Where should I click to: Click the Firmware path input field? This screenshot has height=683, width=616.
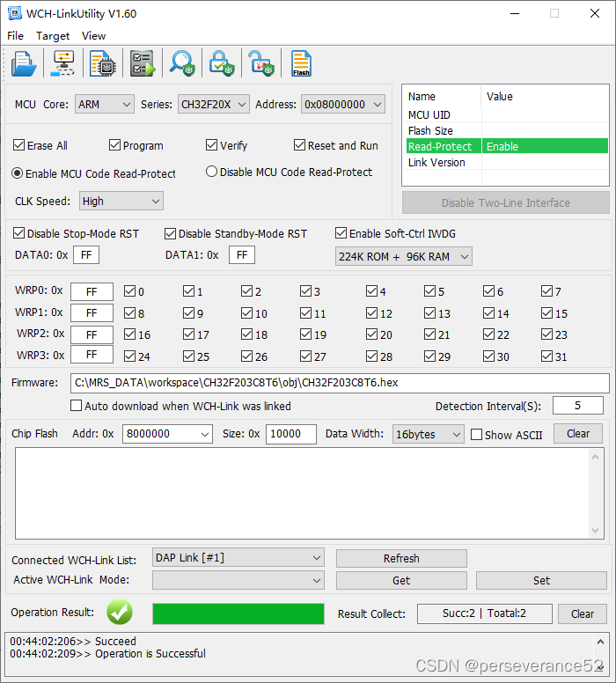point(340,383)
